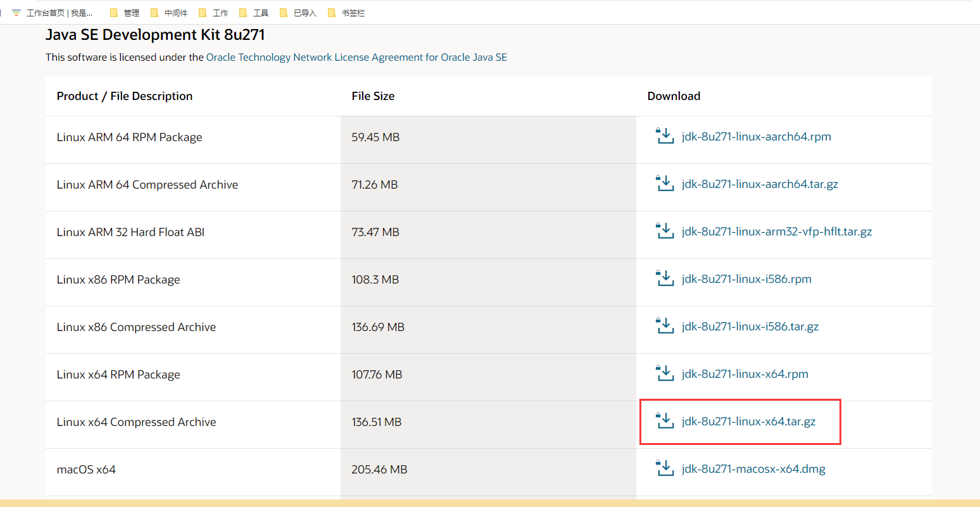This screenshot has height=507, width=980.
Task: Click download icon for jdk-8u271-macosx-x64.dmg
Action: (x=665, y=468)
